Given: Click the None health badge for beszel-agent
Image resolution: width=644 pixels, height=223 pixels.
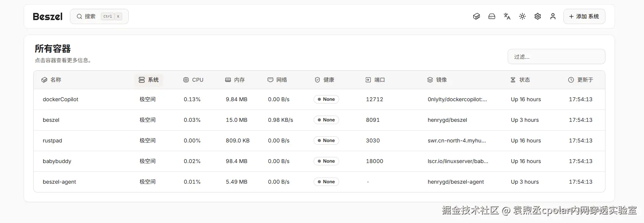Looking at the screenshot, I should coord(326,182).
